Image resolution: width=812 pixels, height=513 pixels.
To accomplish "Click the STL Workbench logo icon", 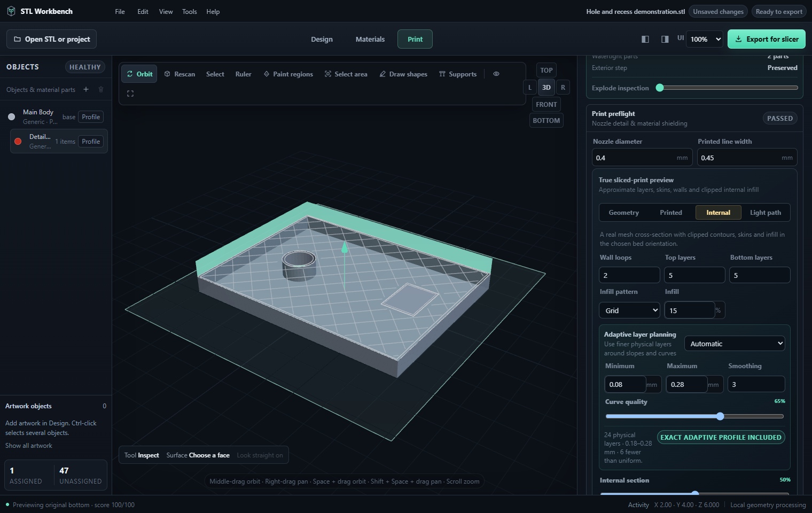I will coord(11,11).
